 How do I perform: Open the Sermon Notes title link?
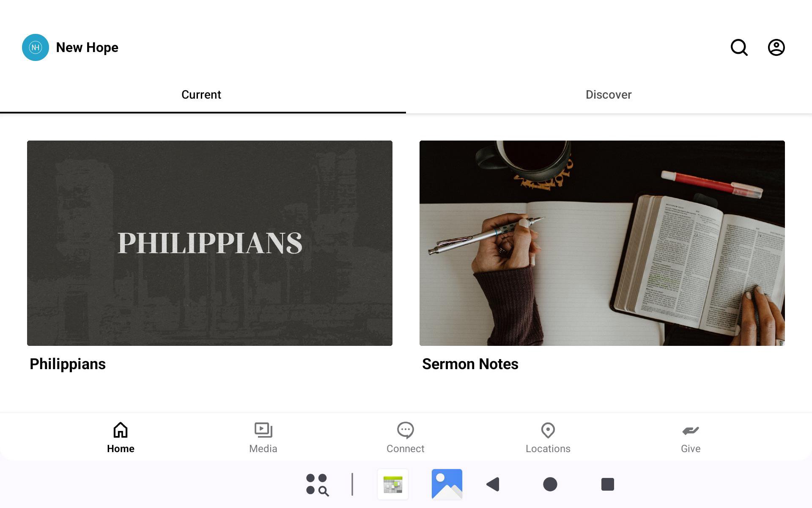470,364
